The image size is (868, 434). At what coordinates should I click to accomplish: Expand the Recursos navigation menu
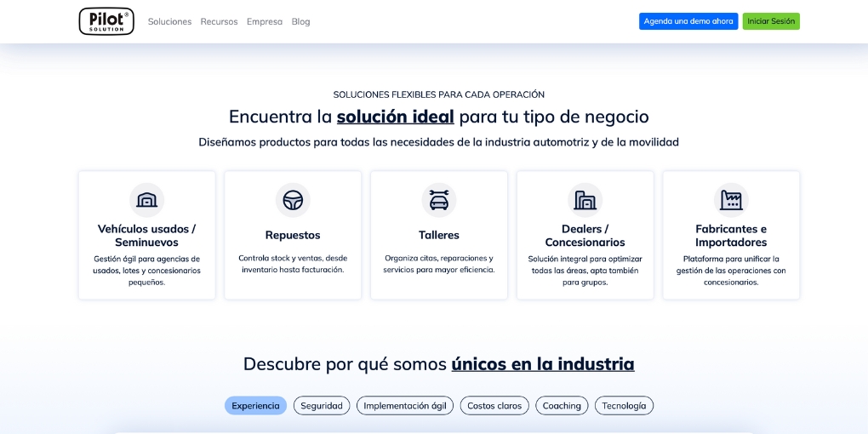[219, 21]
